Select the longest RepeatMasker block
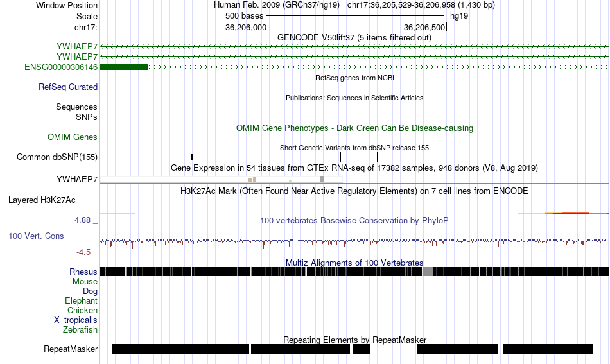The width and height of the screenshot is (610, 364). pyautogui.click(x=180, y=349)
